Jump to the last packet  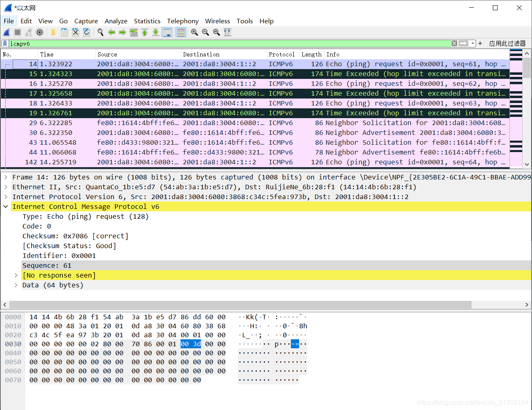pos(156,32)
